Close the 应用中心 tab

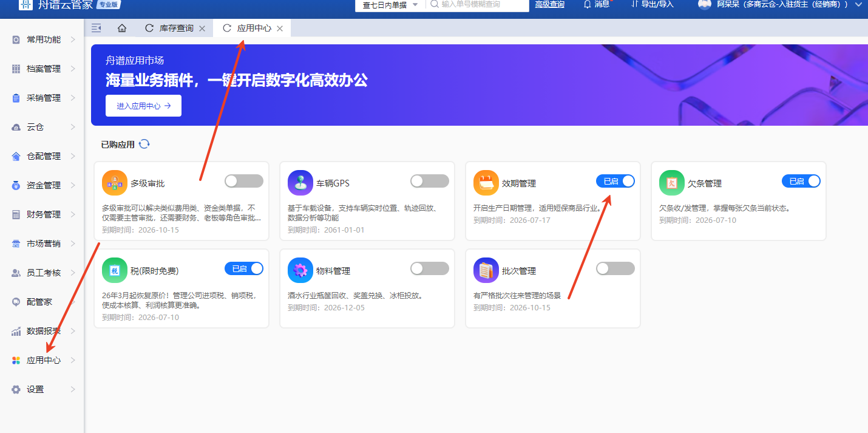click(280, 29)
